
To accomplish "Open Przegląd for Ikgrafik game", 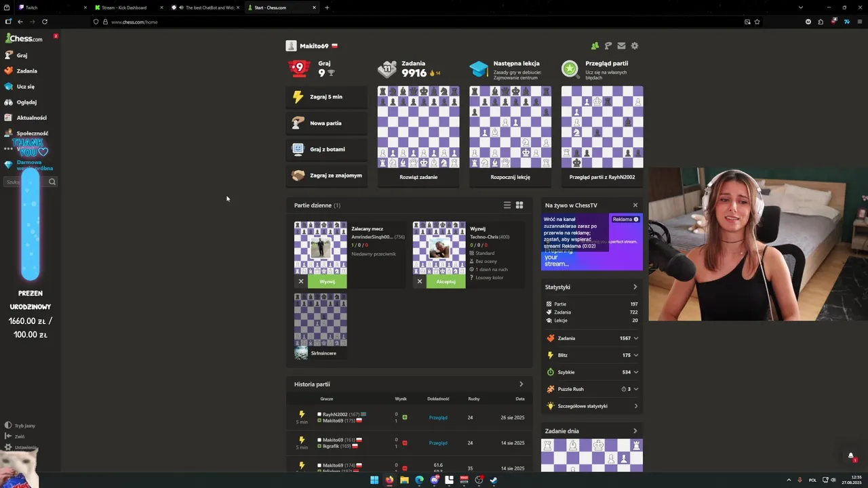I will [x=438, y=443].
